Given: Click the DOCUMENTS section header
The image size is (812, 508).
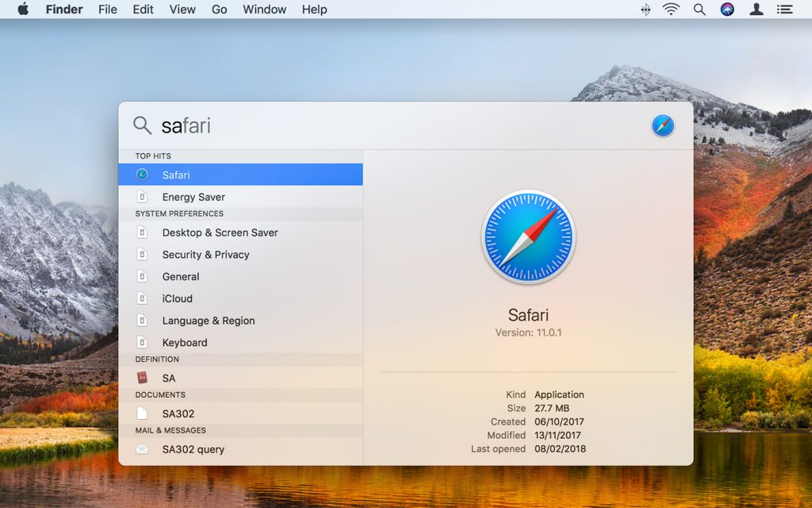Looking at the screenshot, I should 160,395.
